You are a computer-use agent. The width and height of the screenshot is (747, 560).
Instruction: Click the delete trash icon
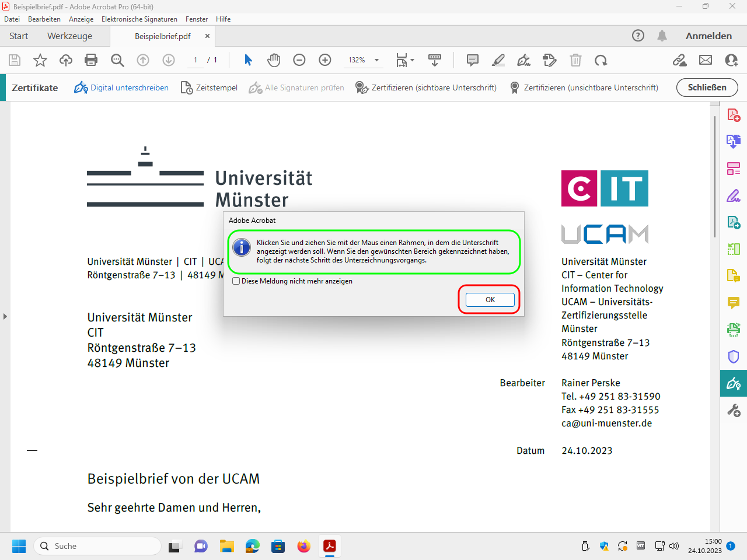click(x=575, y=60)
